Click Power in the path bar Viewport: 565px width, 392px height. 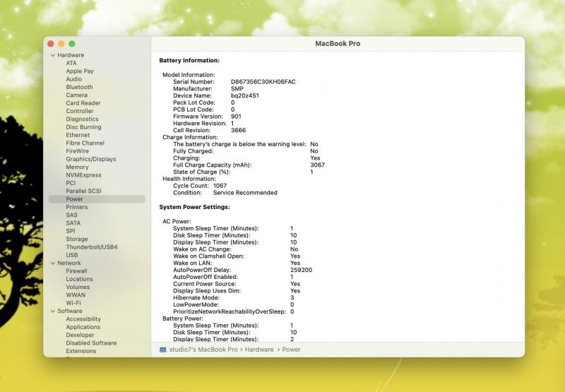tap(291, 350)
